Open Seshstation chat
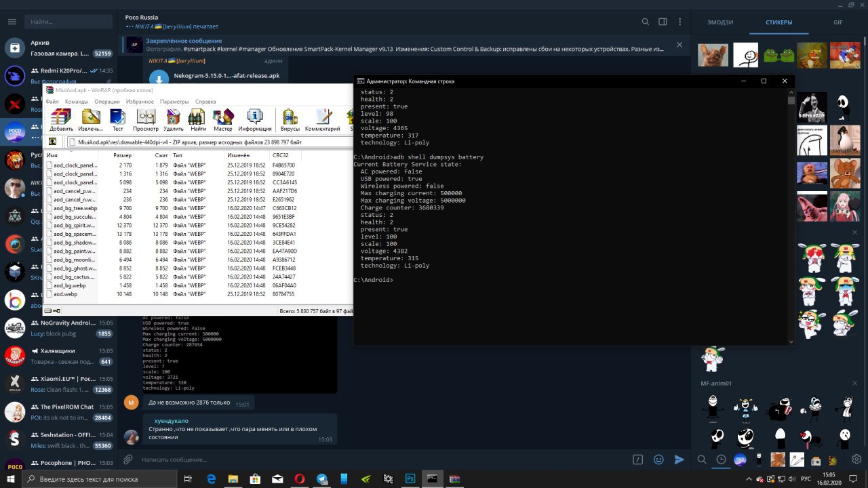 (58, 440)
